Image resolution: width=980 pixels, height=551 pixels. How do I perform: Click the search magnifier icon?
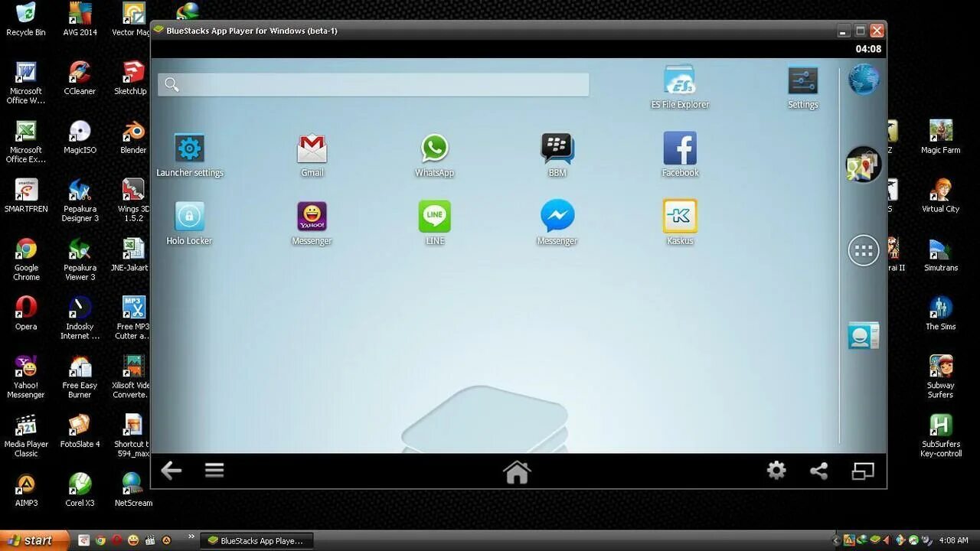tap(171, 84)
